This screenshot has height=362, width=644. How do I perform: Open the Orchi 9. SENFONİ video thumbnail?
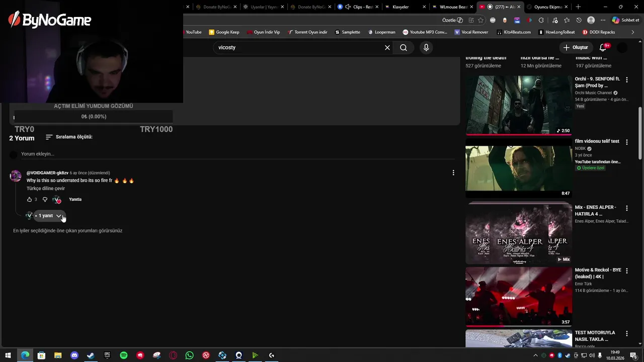click(x=519, y=105)
